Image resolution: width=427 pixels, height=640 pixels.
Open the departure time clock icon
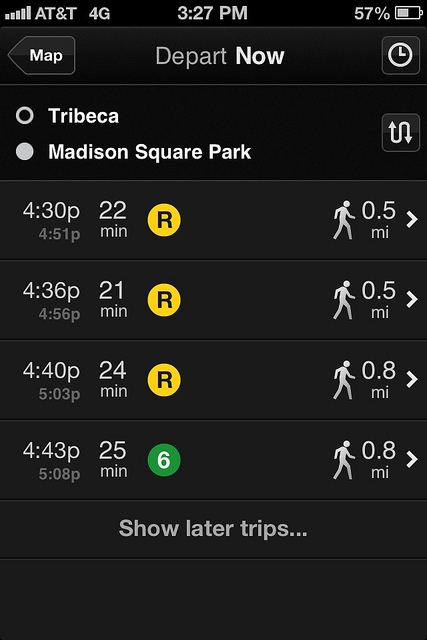click(x=400, y=55)
